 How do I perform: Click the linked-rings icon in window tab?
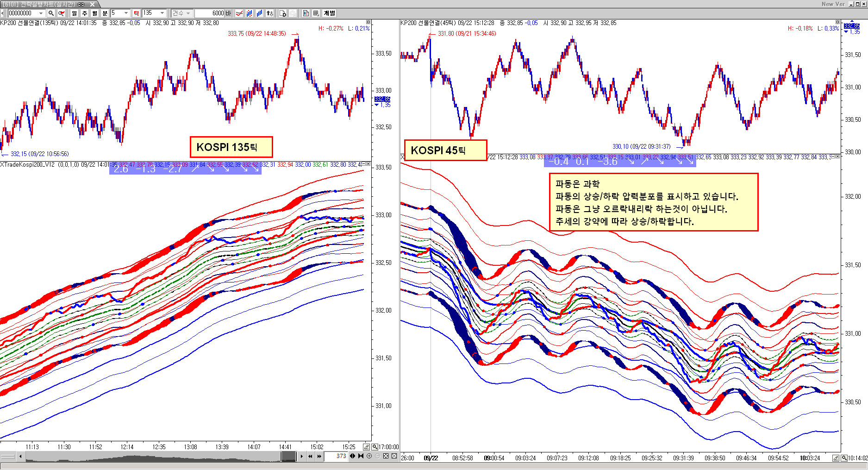point(81,4)
